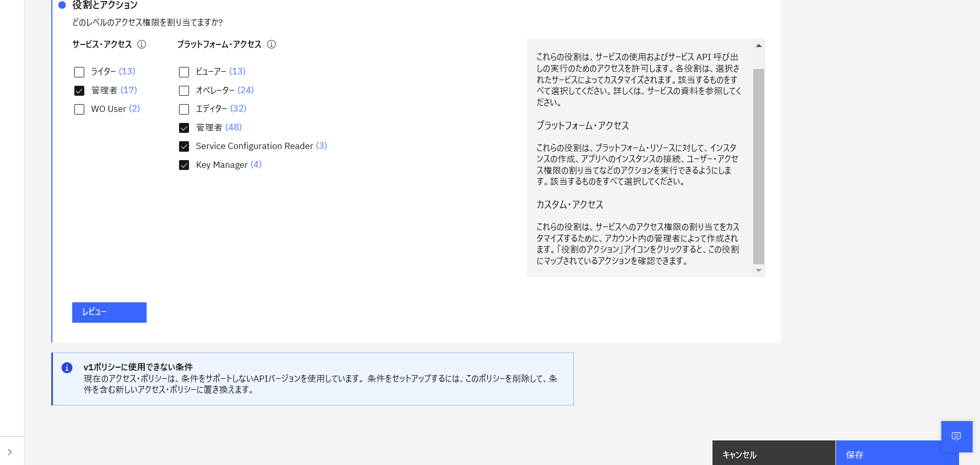
Task: Enable the ライター service access checkbox
Action: [x=80, y=72]
